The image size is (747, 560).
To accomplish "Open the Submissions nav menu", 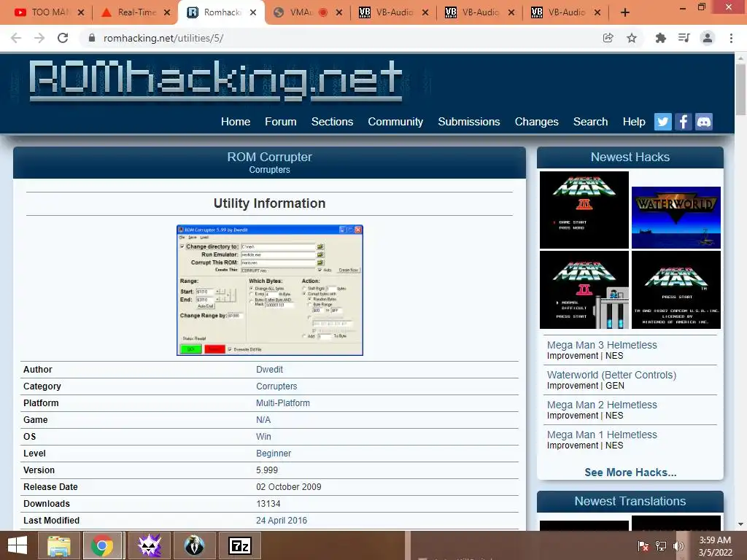I will (469, 122).
